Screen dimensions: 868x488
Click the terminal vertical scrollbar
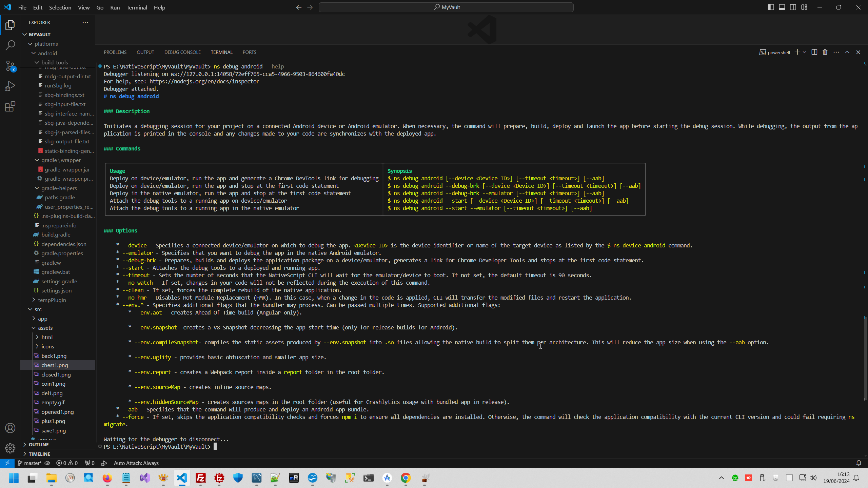pyautogui.click(x=864, y=359)
